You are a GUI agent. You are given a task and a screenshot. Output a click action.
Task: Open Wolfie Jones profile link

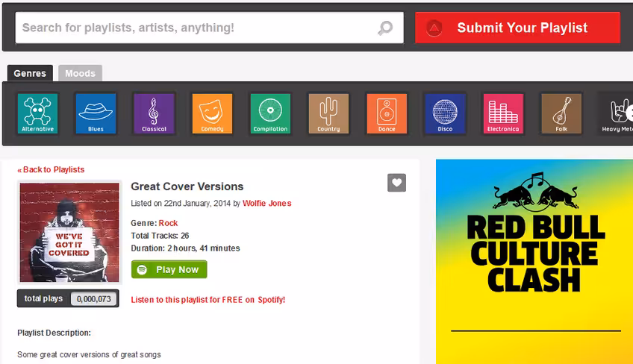(266, 204)
